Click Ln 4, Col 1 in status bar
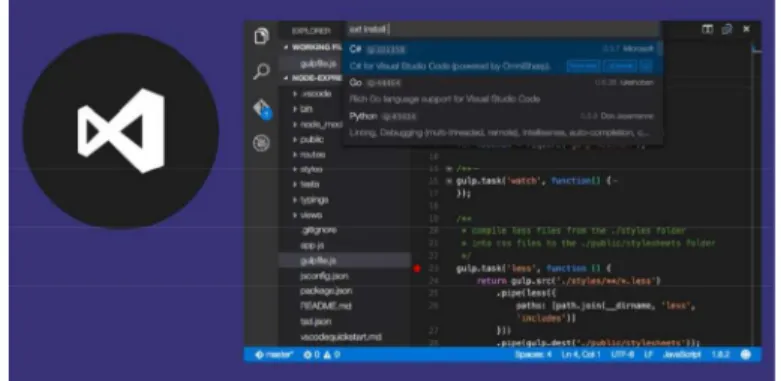The image size is (781, 381). click(581, 355)
